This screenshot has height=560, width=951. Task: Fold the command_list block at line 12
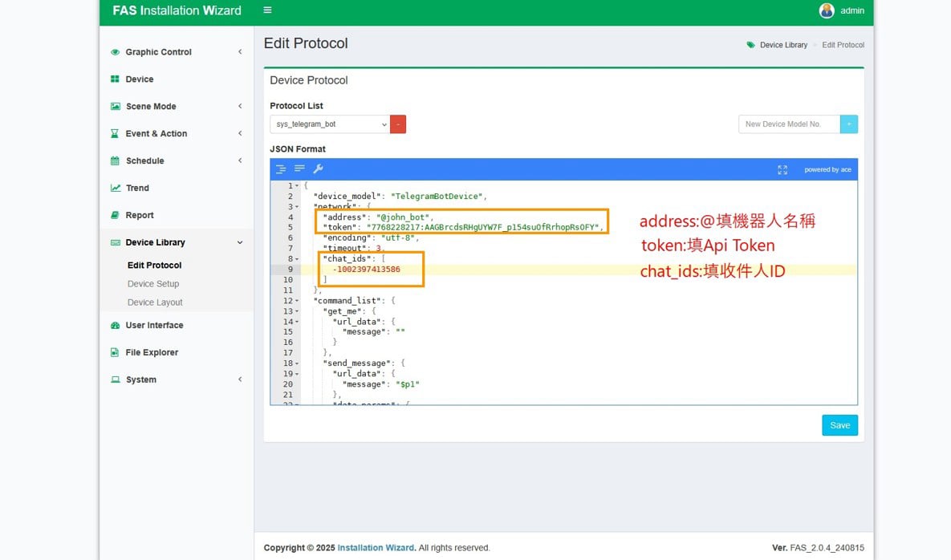[x=298, y=301]
